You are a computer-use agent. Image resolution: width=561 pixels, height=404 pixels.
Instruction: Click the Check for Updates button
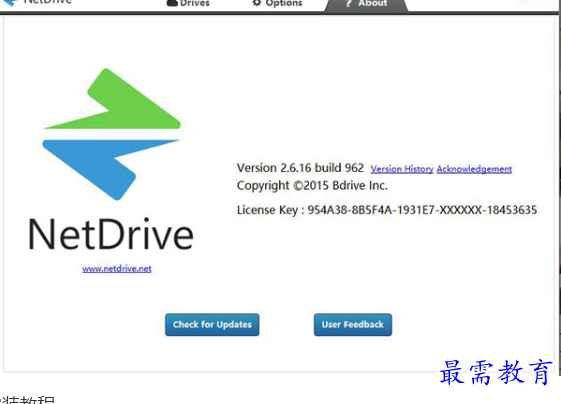point(212,325)
